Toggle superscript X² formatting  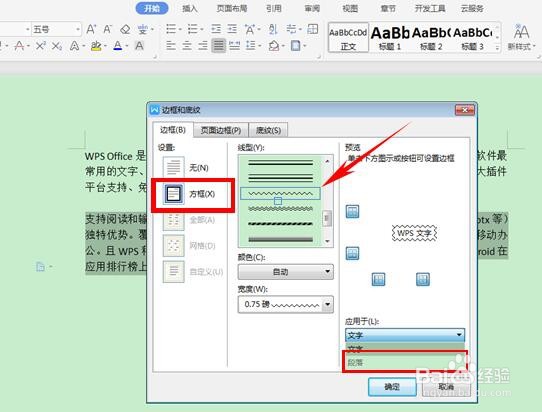click(x=40, y=46)
